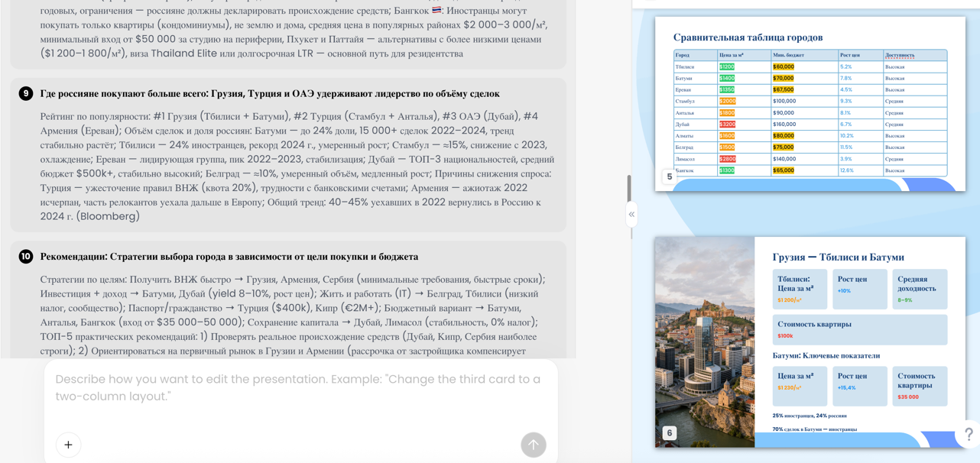Click the 'Мин. бюджет' table column header
Viewport: 980px width, 463px height.
(x=804, y=55)
